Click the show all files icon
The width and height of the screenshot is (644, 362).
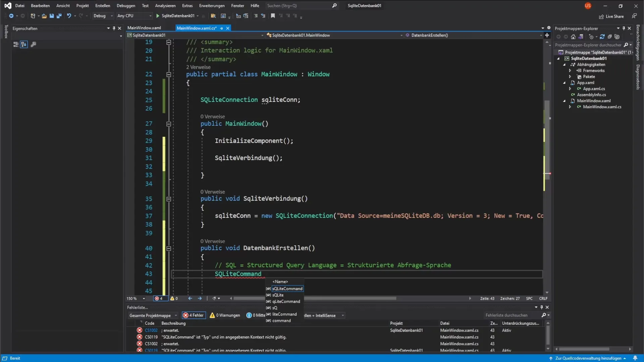(617, 37)
